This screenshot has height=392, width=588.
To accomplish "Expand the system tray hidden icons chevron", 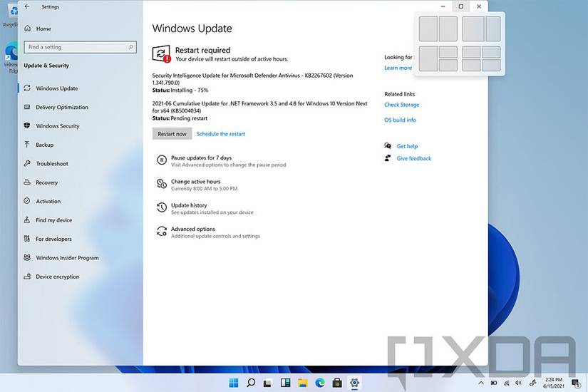I will [481, 383].
